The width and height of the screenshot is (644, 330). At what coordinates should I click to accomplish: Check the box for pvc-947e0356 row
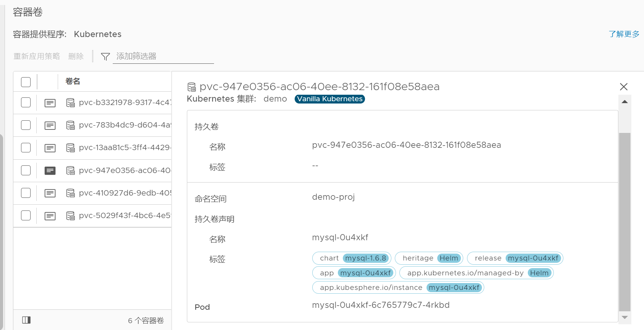pyautogui.click(x=26, y=170)
